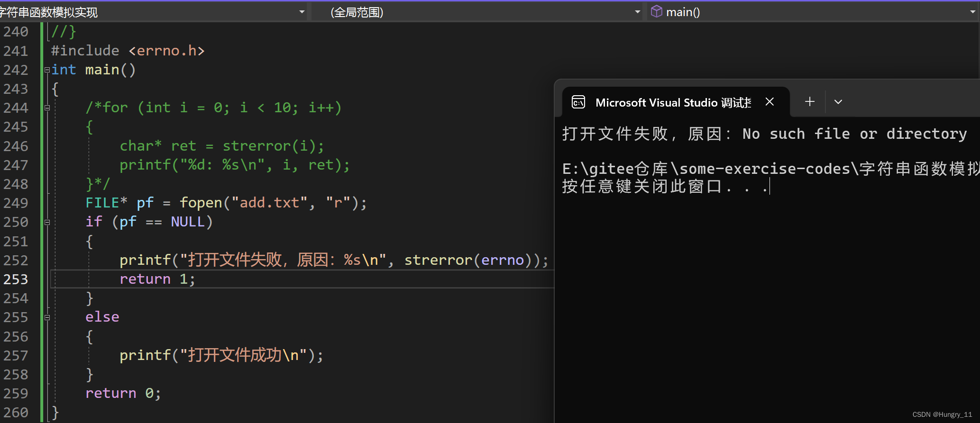Viewport: 980px width, 423px height.
Task: Click the 'return 1;' statement
Action: click(x=157, y=279)
